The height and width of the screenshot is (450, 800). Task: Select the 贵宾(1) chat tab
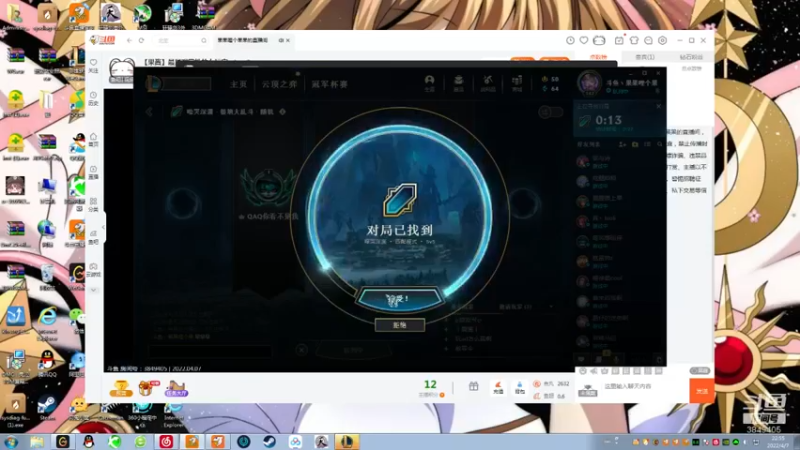coord(645,57)
